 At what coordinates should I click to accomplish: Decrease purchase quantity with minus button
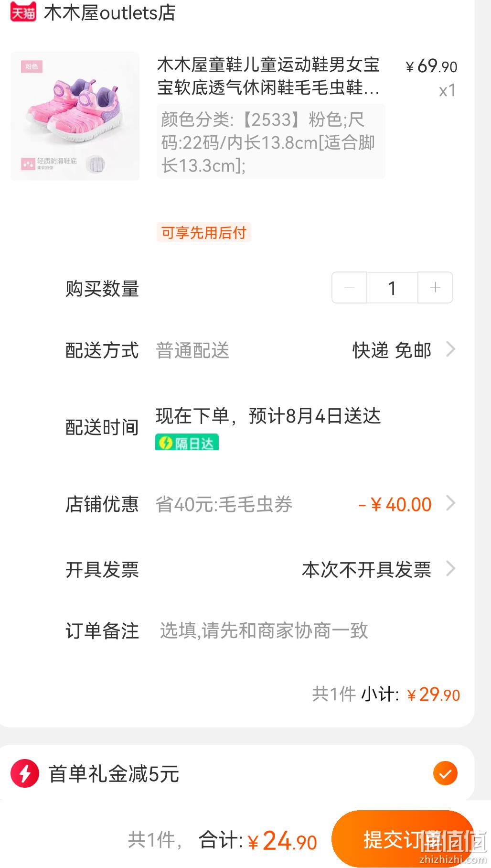click(x=349, y=288)
